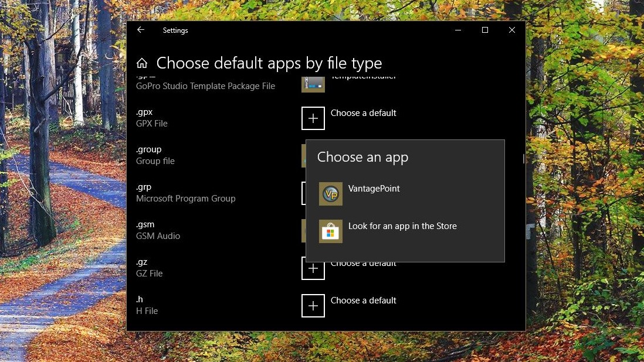The width and height of the screenshot is (644, 362).
Task: Click Choose default apps by file type title
Action: pyautogui.click(x=269, y=63)
